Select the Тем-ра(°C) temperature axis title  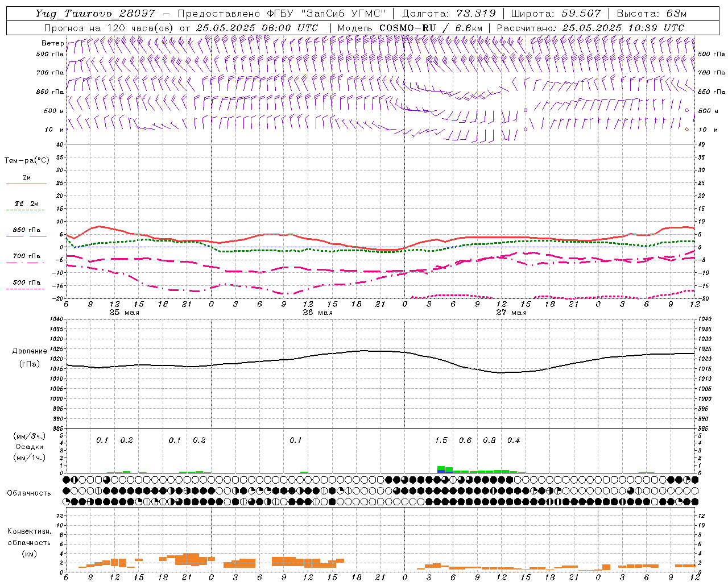click(x=27, y=161)
